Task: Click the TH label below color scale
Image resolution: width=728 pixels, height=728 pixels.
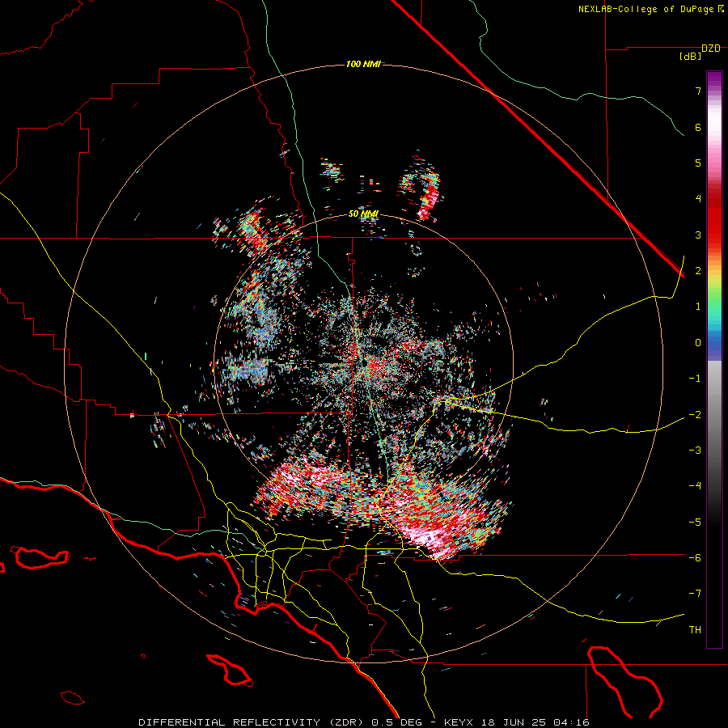Action: [x=695, y=629]
